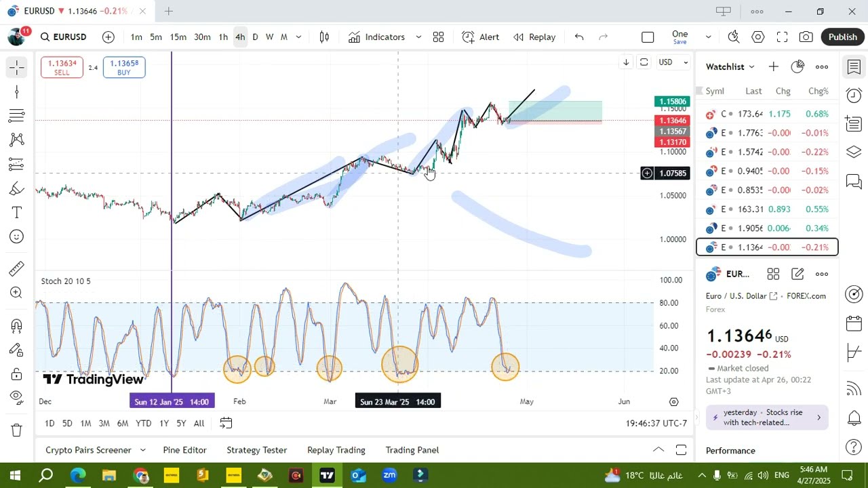868x488 pixels.
Task: Select the Trend line drawing tool
Action: [x=17, y=91]
